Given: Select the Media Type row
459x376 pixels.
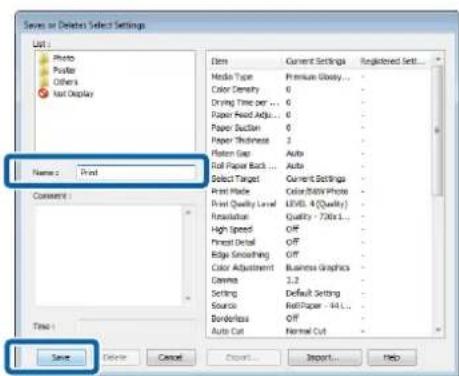Looking at the screenshot, I should click(320, 77).
